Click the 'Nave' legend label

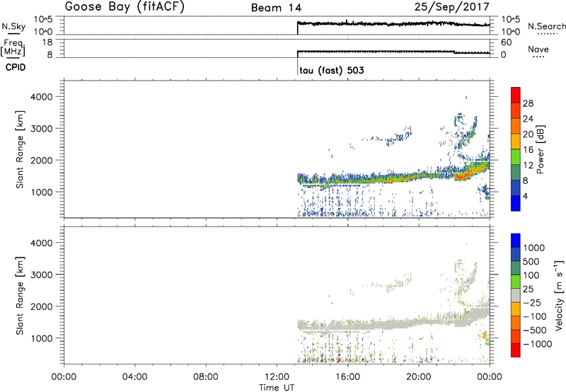pyautogui.click(x=538, y=49)
